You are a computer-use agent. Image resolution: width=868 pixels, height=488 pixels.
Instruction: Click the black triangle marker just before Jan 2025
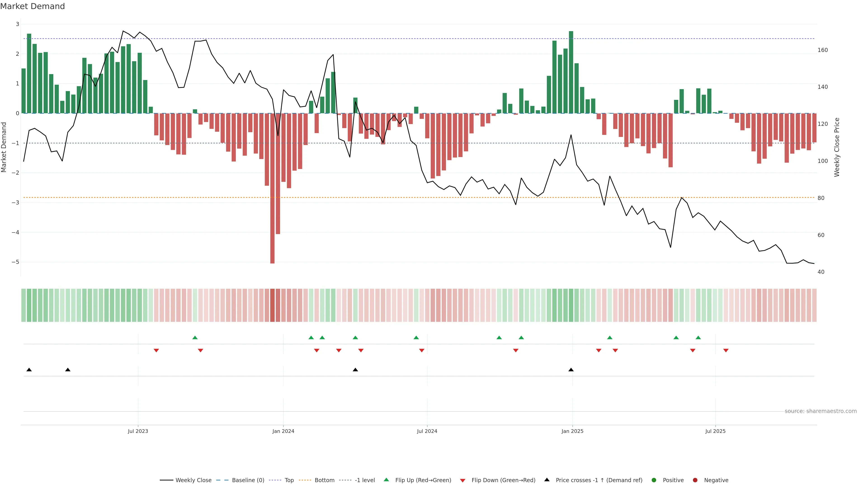(571, 370)
